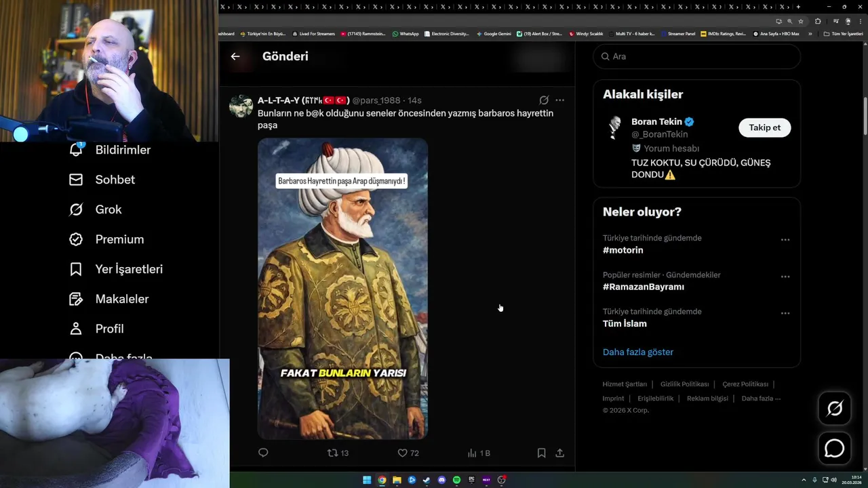This screenshot has height=488, width=868.
Task: Open the browser extensions puzzle icon
Action: tap(818, 21)
